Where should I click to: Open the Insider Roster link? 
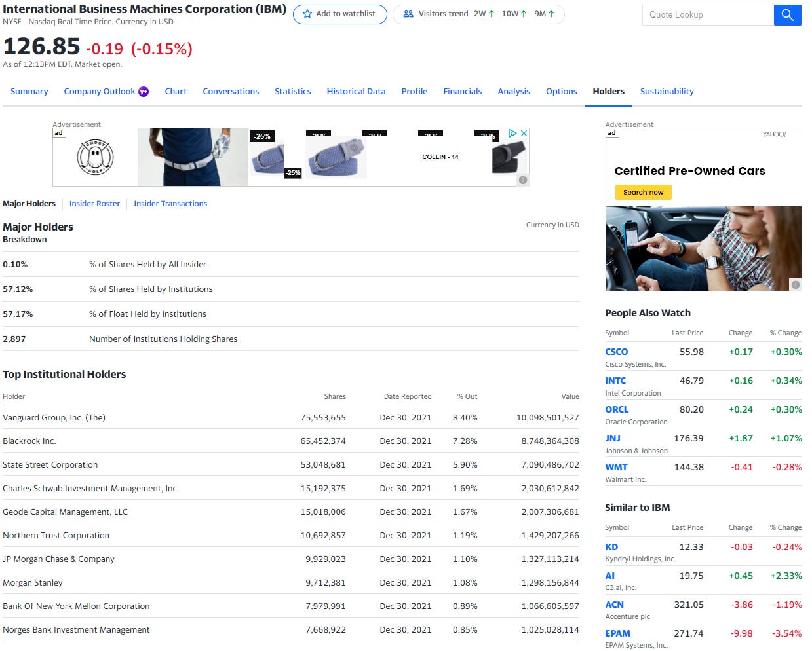coord(94,204)
